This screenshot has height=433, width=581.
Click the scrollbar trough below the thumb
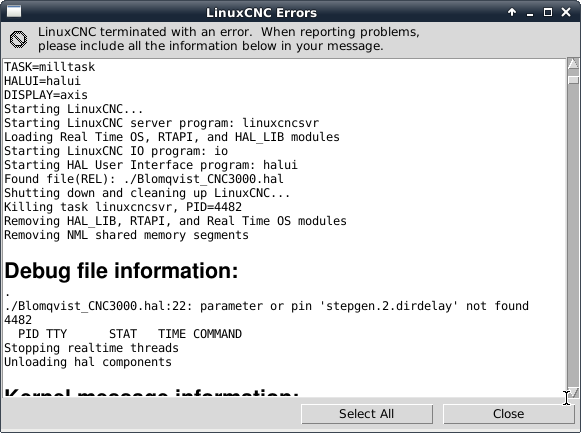573,235
